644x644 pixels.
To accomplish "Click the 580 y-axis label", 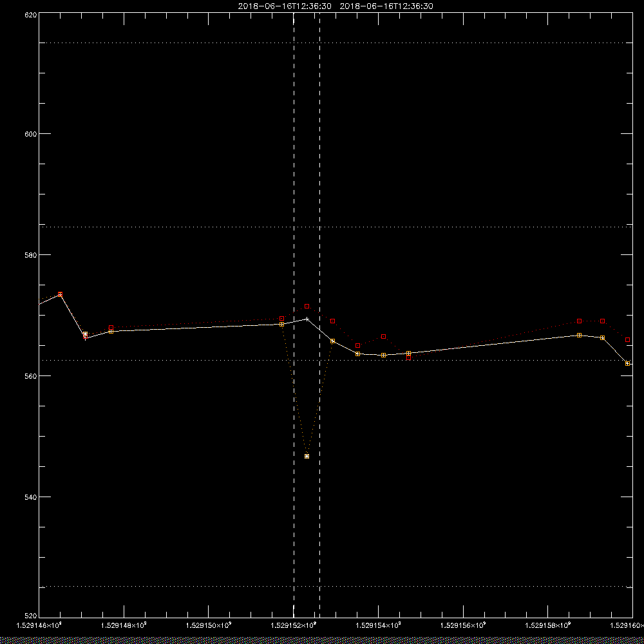I will pos(31,254).
